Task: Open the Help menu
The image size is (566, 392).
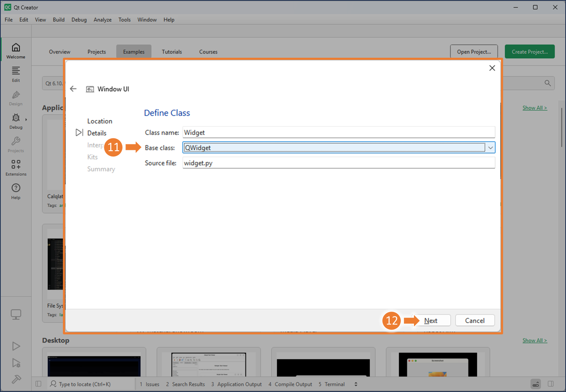Action: point(169,20)
